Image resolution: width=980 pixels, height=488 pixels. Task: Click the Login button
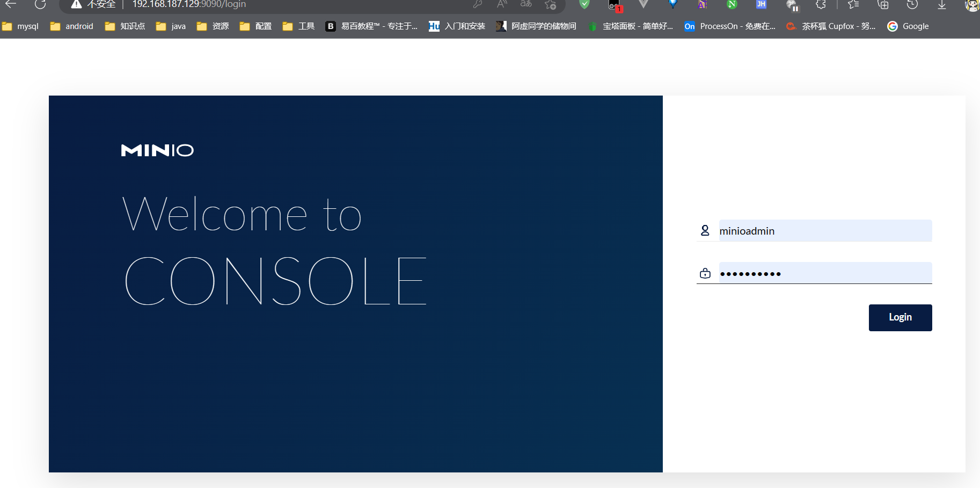click(900, 317)
